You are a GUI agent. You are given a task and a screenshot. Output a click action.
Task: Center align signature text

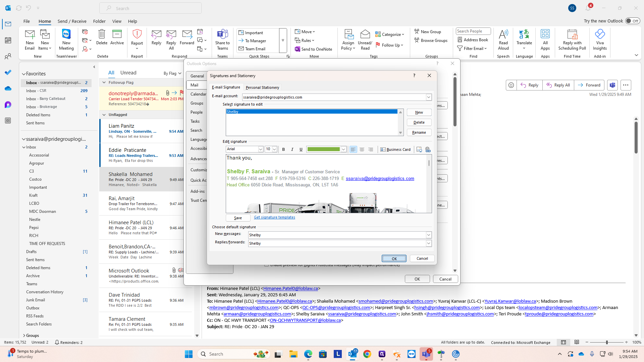362,149
